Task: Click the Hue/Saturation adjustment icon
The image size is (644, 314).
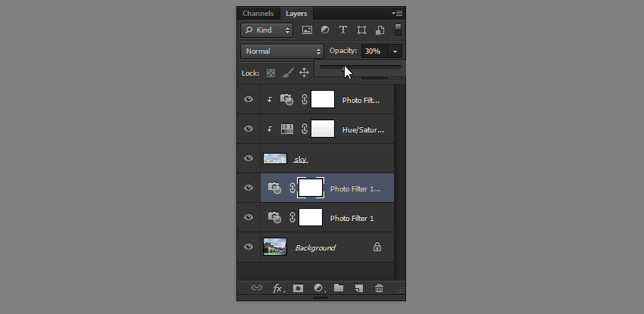Action: 287,129
